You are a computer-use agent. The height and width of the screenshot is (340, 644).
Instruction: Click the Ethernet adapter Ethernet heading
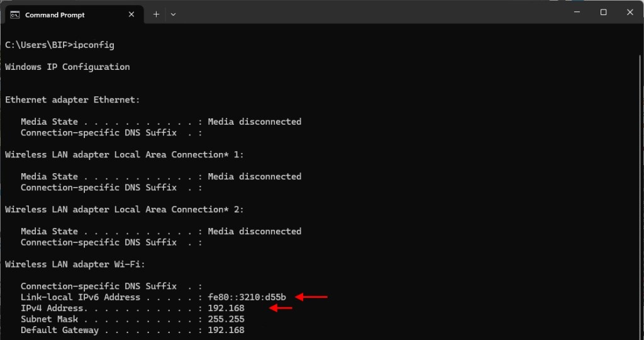click(x=72, y=99)
